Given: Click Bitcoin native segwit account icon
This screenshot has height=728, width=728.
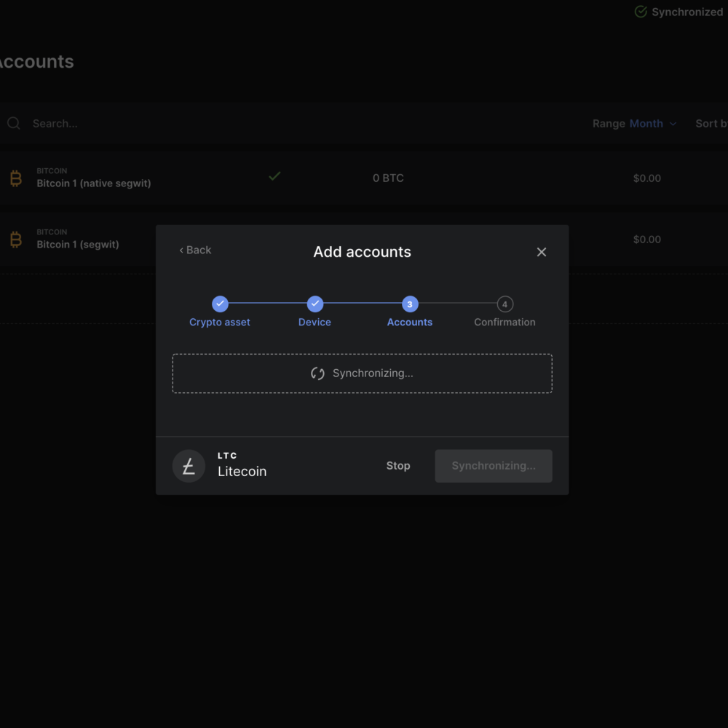Looking at the screenshot, I should pos(15,178).
